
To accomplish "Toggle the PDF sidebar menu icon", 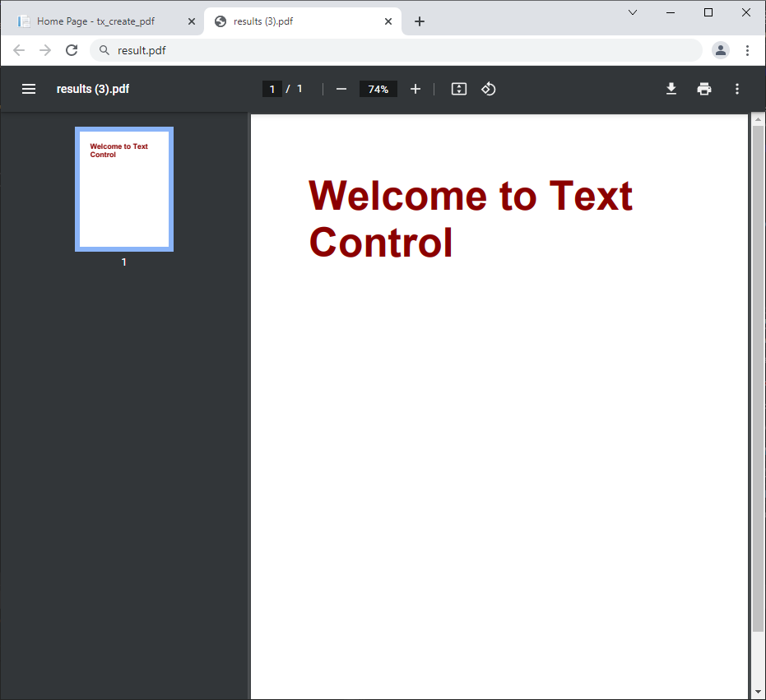I will point(29,89).
